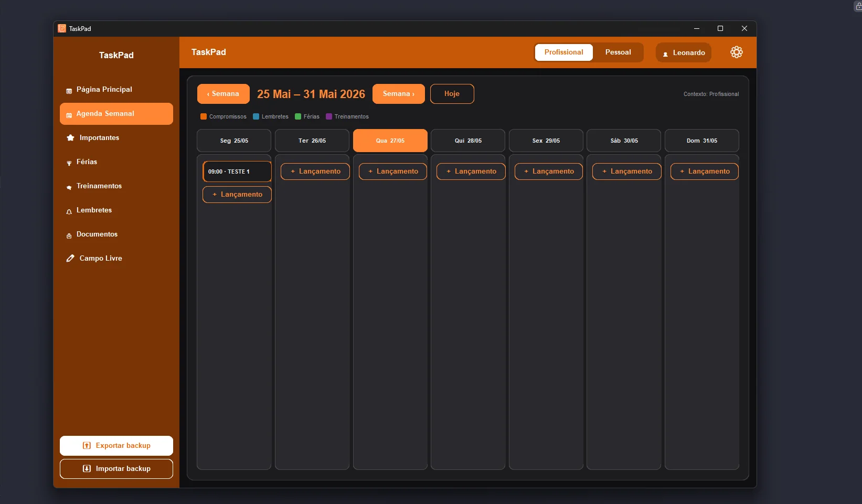Screen dimensions: 862x504
Task: Click the Treinamentos graduation cap icon
Action: point(69,187)
